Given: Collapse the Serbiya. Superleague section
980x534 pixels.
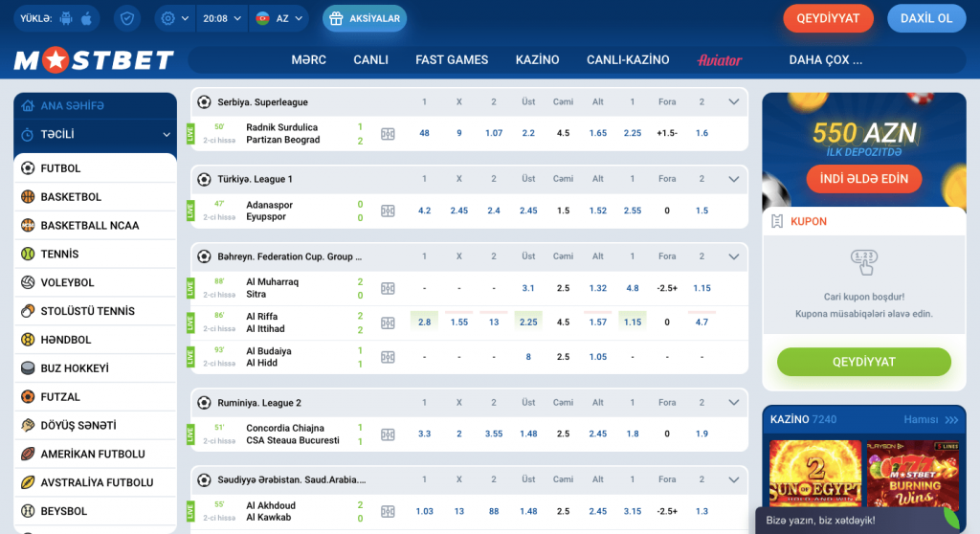Looking at the screenshot, I should pyautogui.click(x=734, y=102).
